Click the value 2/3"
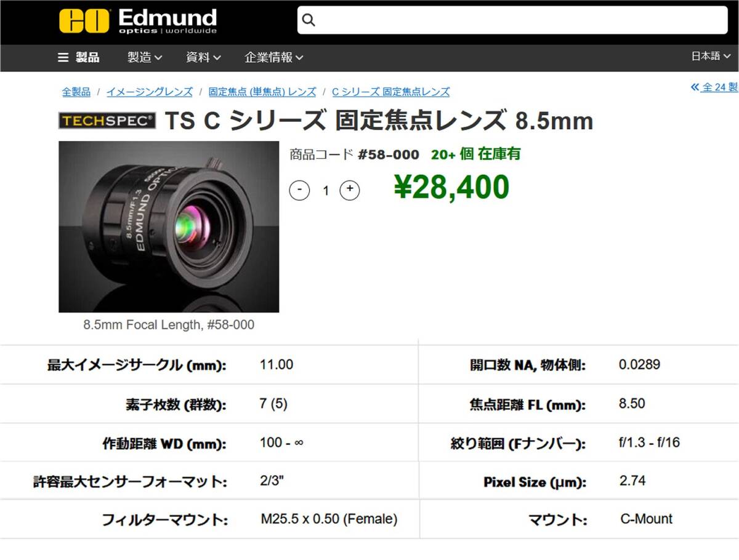Image resolution: width=739 pixels, height=560 pixels. 272,481
